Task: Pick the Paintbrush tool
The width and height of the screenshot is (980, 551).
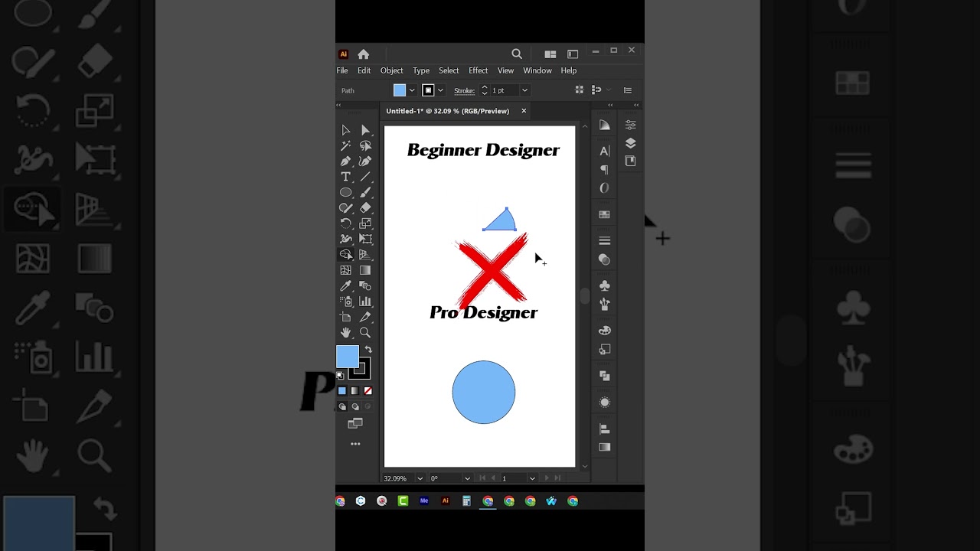Action: click(365, 192)
